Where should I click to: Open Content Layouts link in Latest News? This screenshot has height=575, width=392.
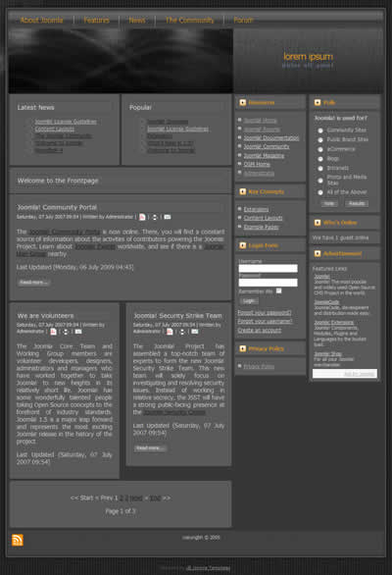point(55,130)
